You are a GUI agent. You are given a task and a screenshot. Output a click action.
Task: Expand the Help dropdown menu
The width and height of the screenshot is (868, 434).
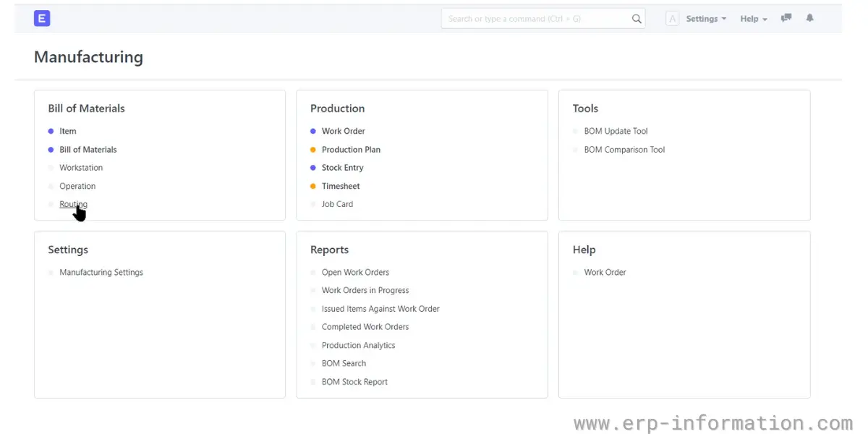(x=754, y=19)
